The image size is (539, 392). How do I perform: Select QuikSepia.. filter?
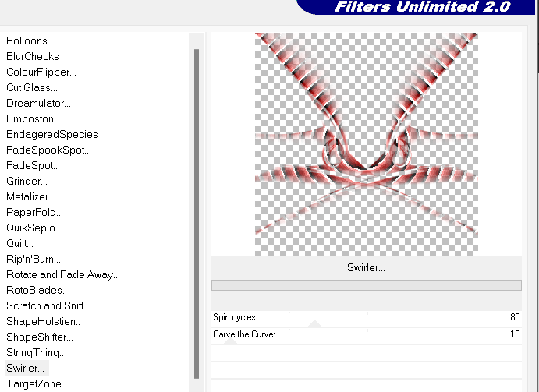[33, 228]
